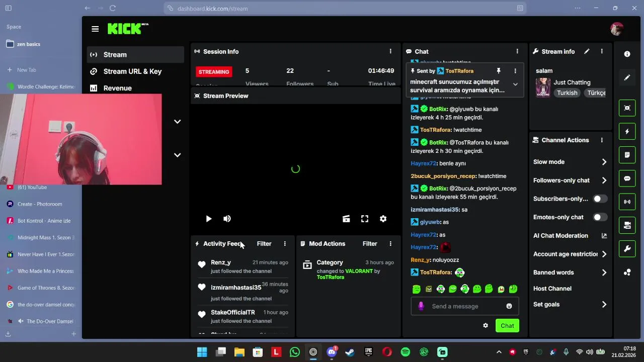644x362 pixels.
Task: Click user Renz_y in Activity Feed
Action: [x=221, y=262]
